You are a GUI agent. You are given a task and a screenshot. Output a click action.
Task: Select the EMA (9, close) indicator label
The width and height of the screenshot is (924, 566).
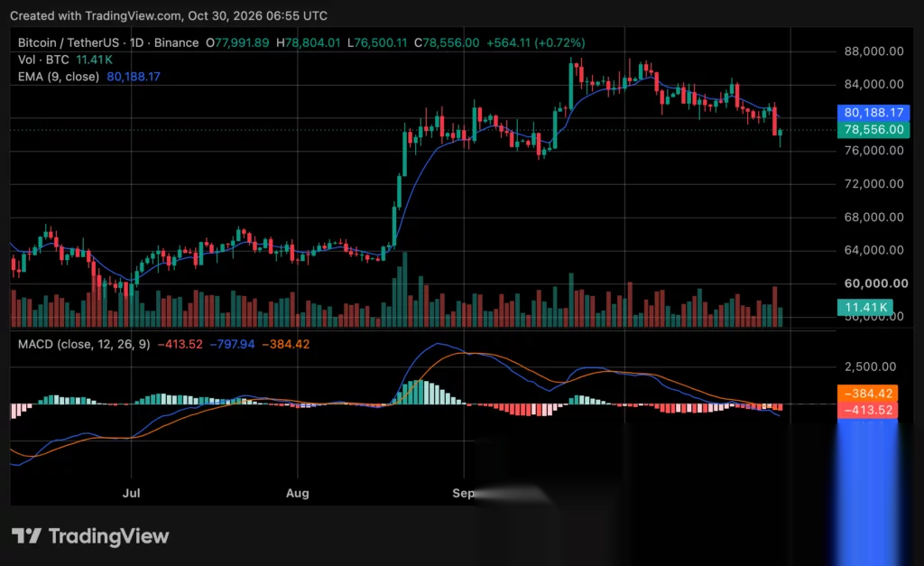click(x=59, y=77)
